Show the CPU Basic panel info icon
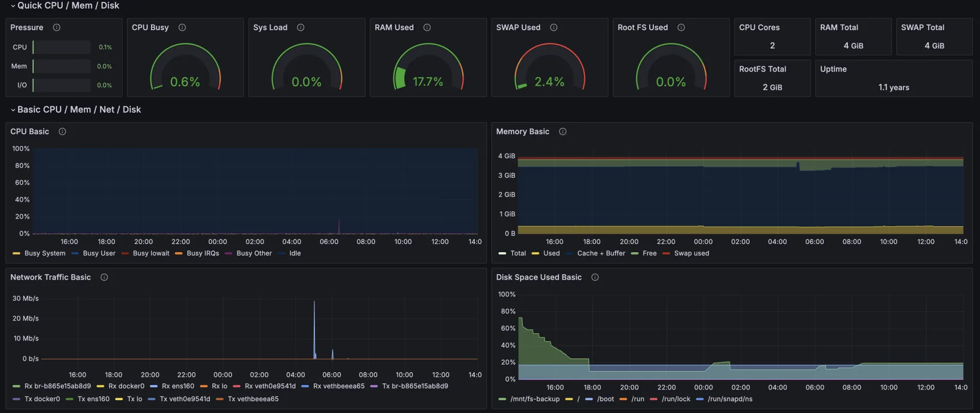 pyautogui.click(x=62, y=132)
